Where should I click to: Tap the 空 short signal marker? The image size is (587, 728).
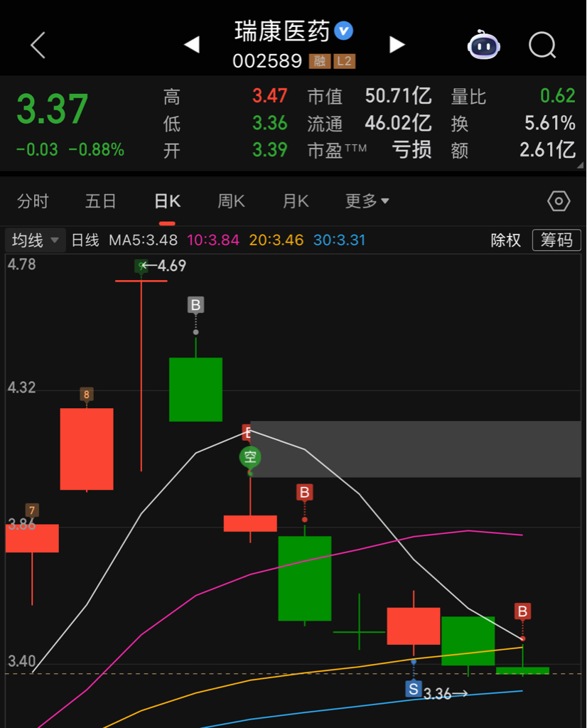pos(250,457)
